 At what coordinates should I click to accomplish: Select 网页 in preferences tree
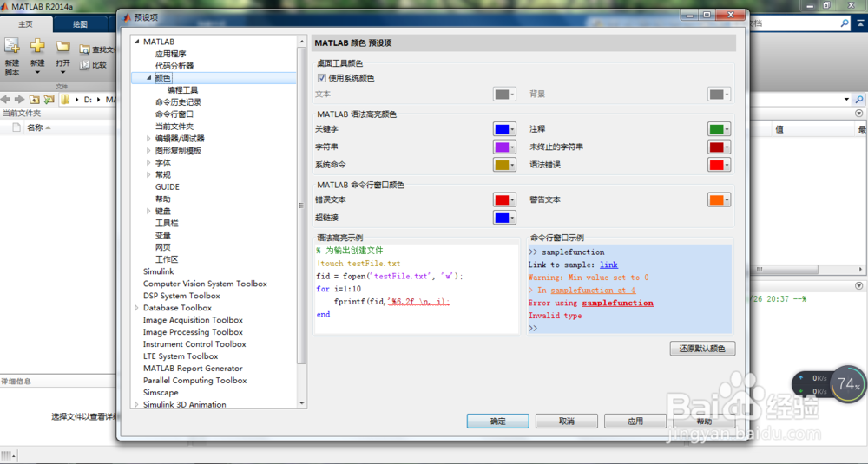point(163,248)
